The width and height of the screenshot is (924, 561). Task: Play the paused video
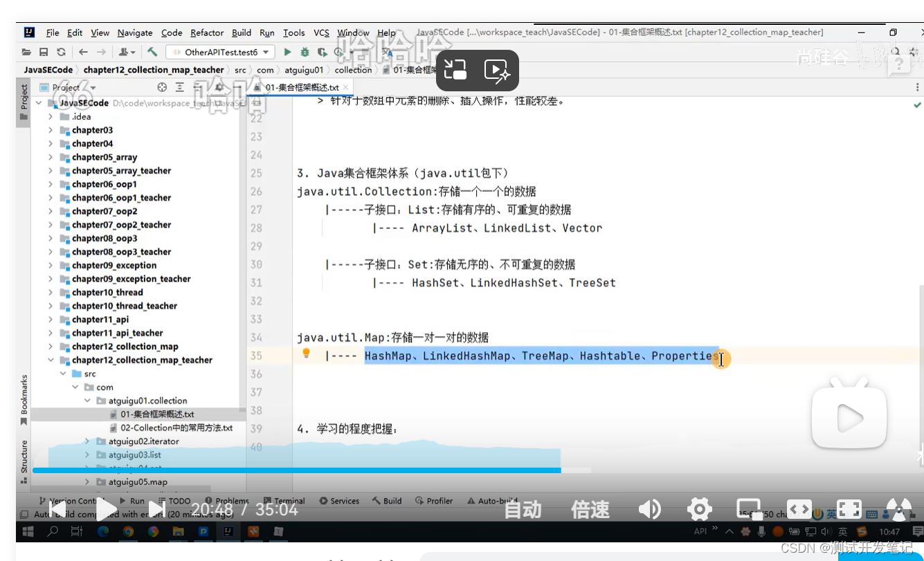coord(106,510)
